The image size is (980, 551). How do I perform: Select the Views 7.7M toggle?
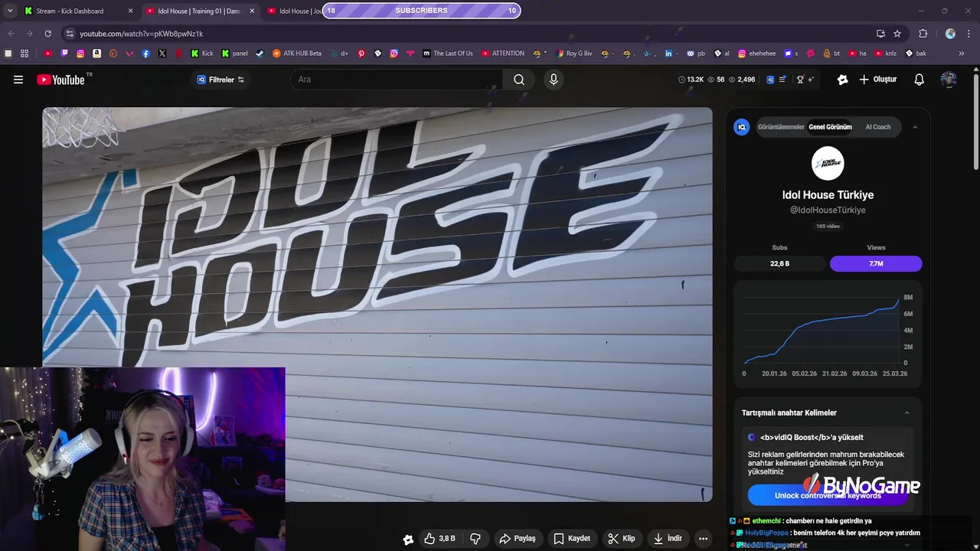[876, 263]
